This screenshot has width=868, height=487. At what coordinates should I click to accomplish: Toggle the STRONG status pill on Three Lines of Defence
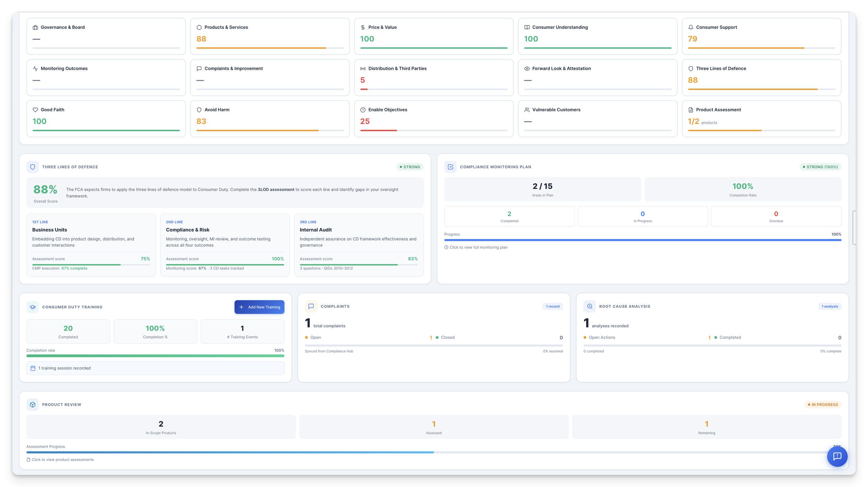pos(410,167)
